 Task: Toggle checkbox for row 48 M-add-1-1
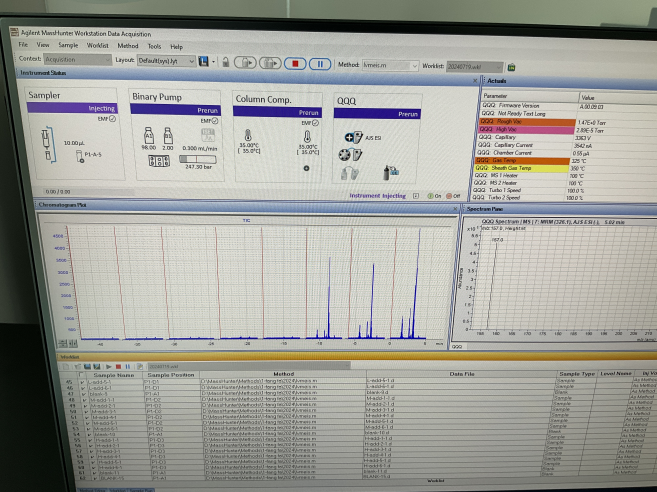(x=85, y=399)
